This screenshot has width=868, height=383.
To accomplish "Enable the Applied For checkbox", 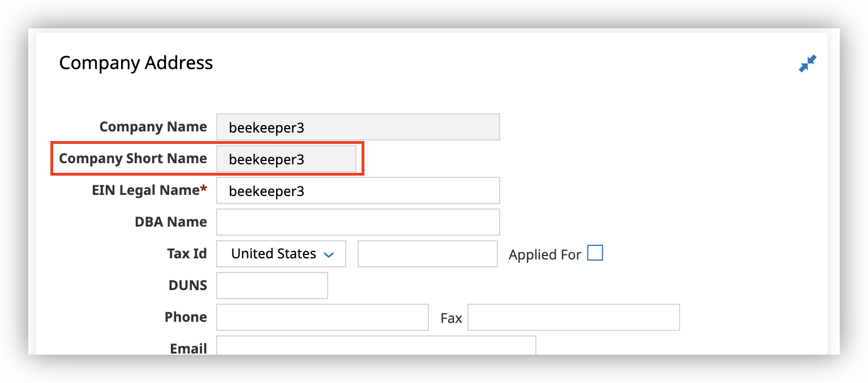I will pos(595,253).
